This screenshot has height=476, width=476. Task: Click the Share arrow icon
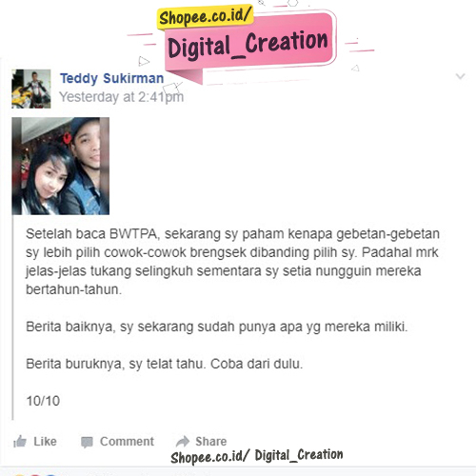click(x=183, y=442)
